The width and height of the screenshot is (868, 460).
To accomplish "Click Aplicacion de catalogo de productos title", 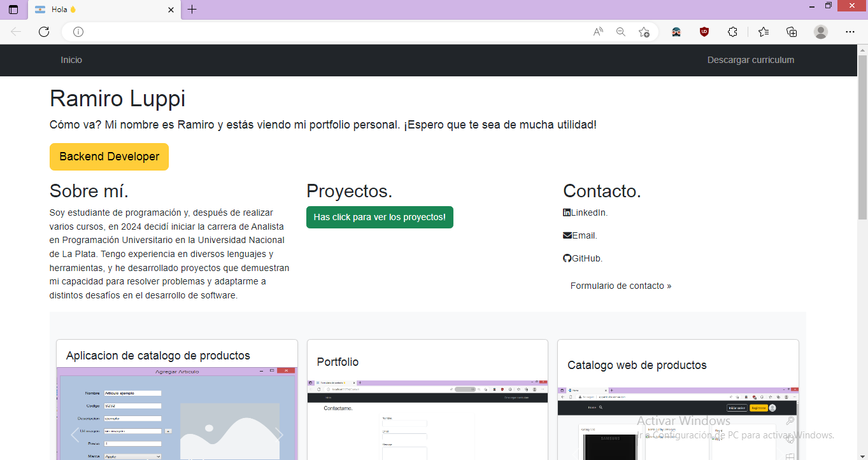I will click(x=158, y=356).
